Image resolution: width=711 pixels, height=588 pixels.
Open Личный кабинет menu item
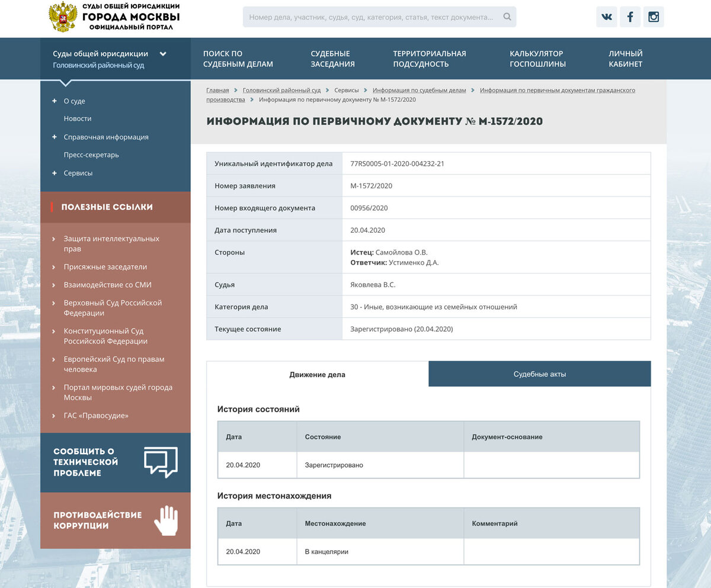coord(626,59)
